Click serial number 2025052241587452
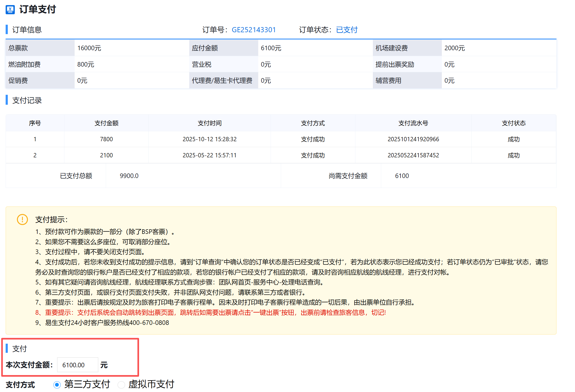 [x=413, y=155]
